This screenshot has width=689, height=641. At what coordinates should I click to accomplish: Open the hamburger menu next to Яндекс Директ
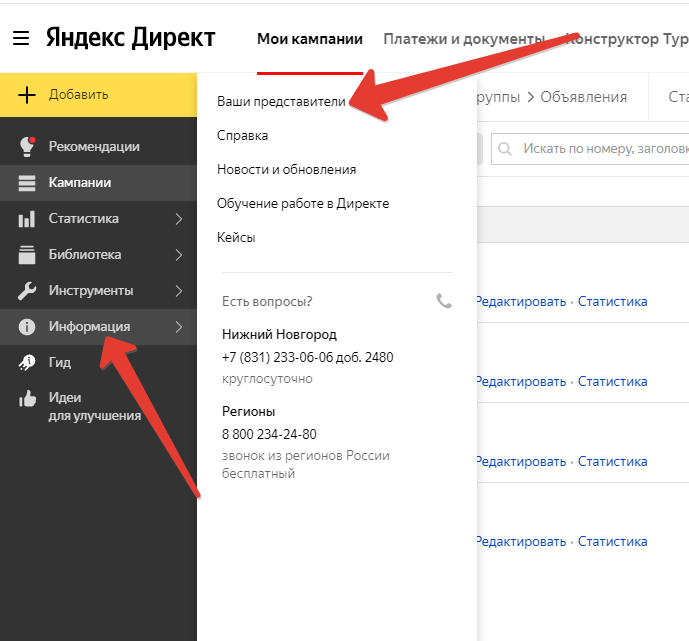tap(21, 38)
